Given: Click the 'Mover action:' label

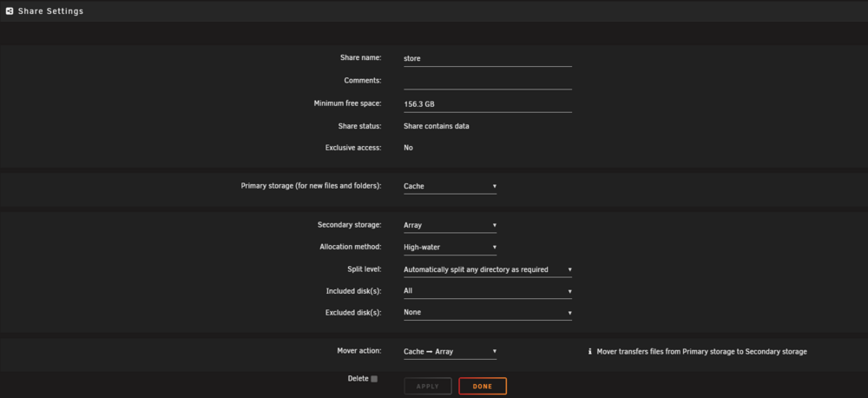Looking at the screenshot, I should tap(359, 351).
